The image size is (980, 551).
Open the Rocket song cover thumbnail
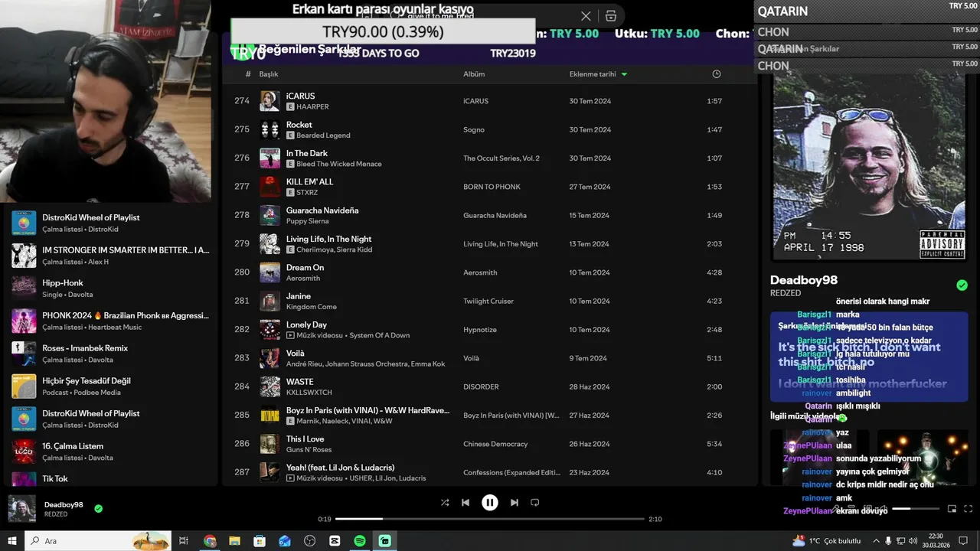tap(269, 129)
